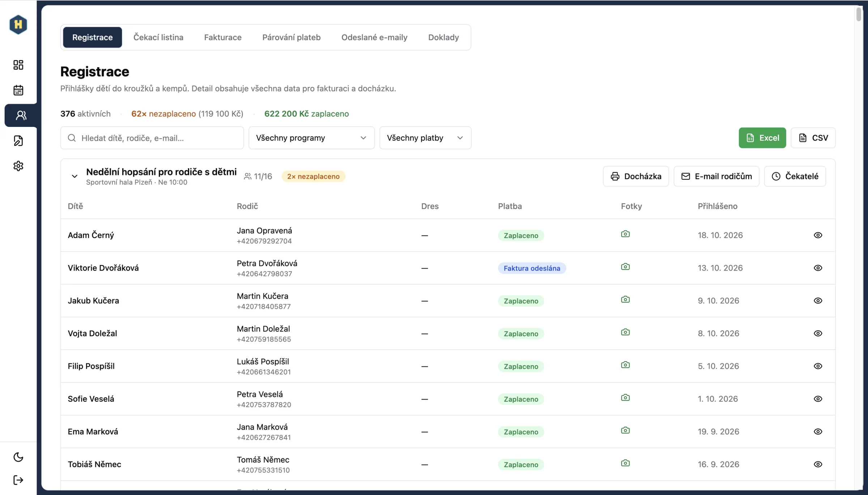The image size is (868, 495).
Task: Open the calendar icon in sidebar
Action: tap(18, 90)
